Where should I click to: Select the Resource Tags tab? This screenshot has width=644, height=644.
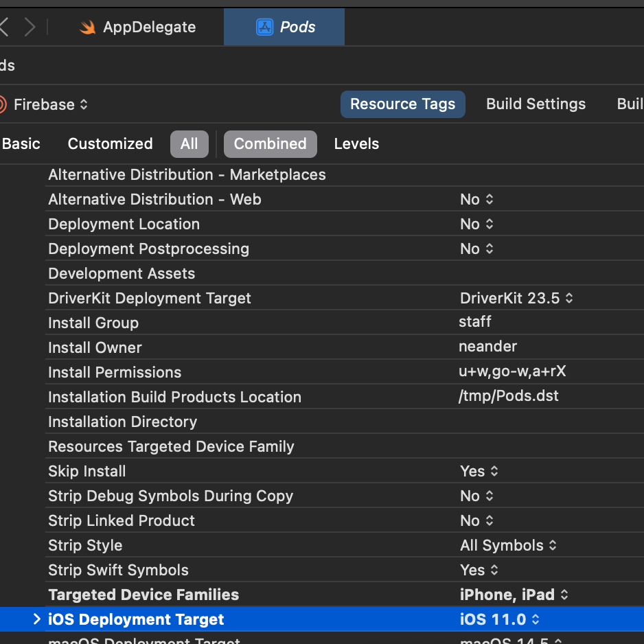(402, 104)
